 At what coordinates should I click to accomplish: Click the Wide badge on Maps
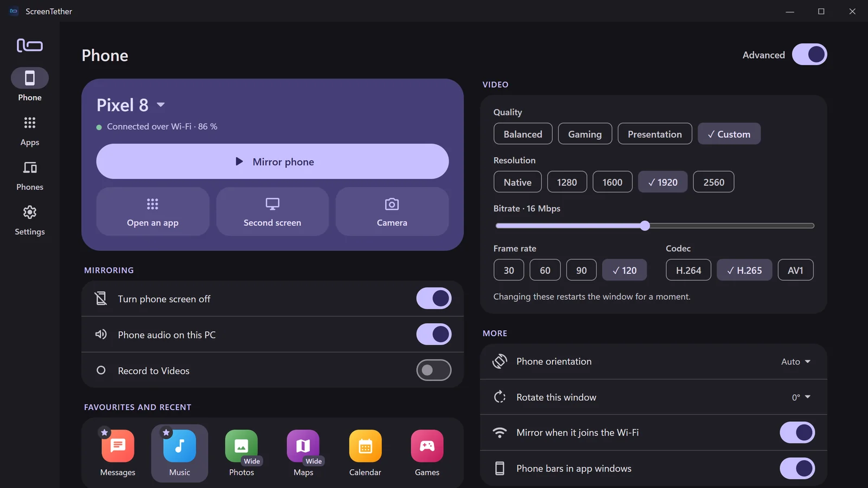pos(314,461)
